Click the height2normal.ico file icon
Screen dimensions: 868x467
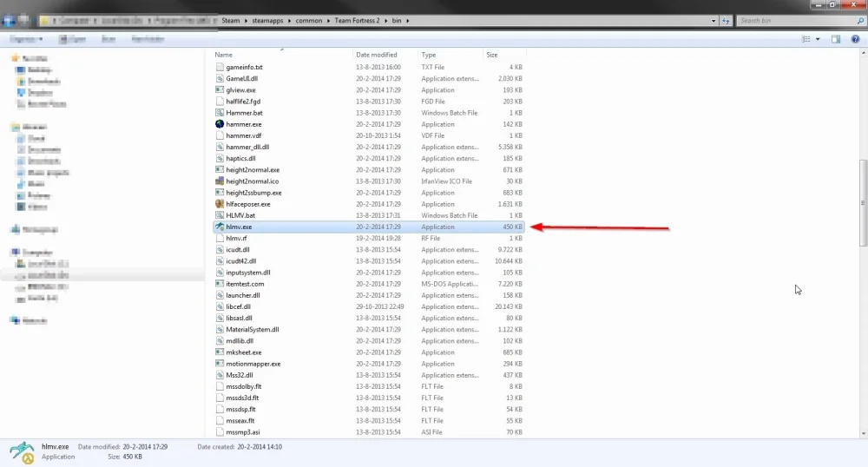(220, 181)
